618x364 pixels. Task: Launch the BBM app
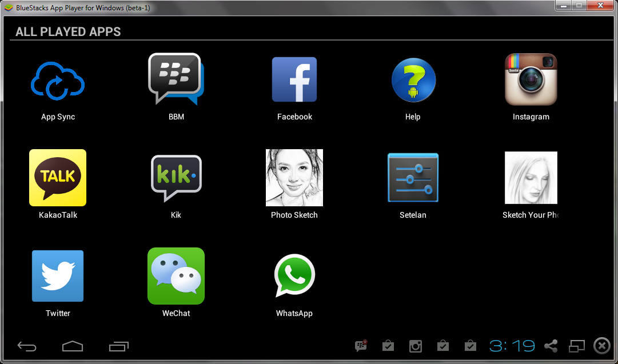[x=176, y=79]
